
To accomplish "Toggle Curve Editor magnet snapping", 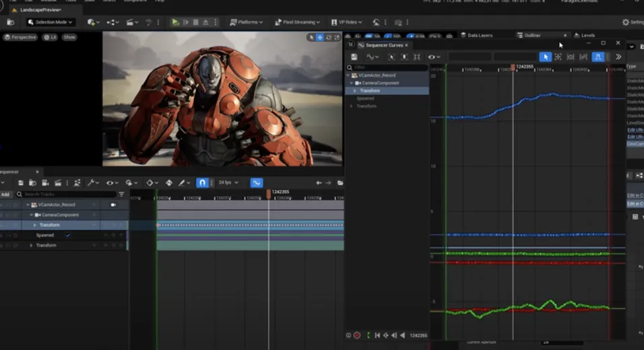I will [598, 57].
